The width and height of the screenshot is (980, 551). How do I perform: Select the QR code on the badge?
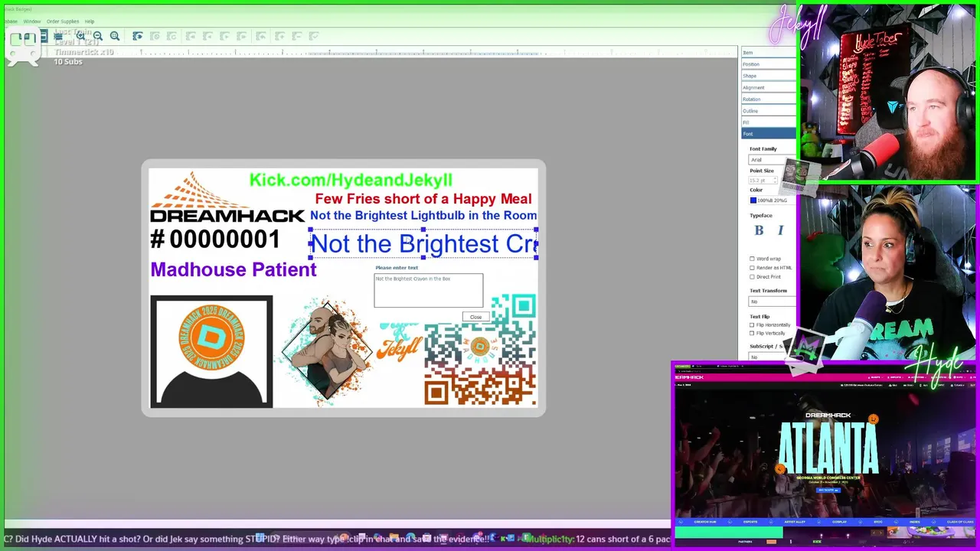[x=480, y=350]
